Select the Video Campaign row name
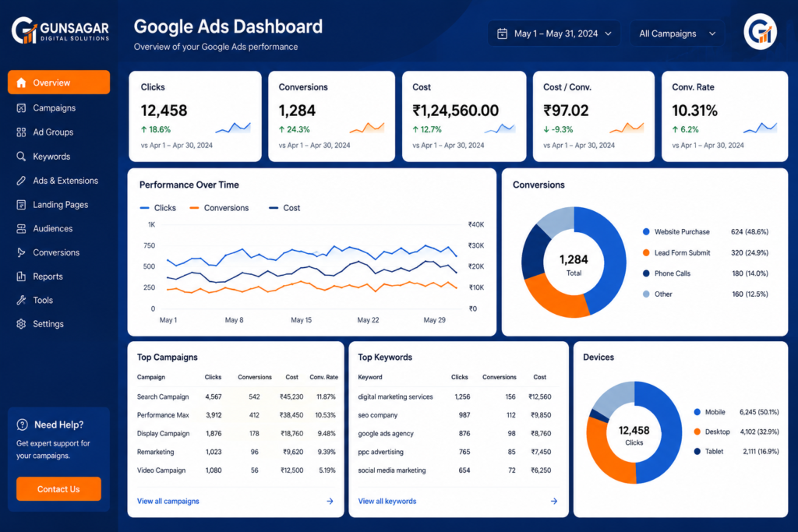Viewport: 798px width, 532px height. pyautogui.click(x=161, y=470)
